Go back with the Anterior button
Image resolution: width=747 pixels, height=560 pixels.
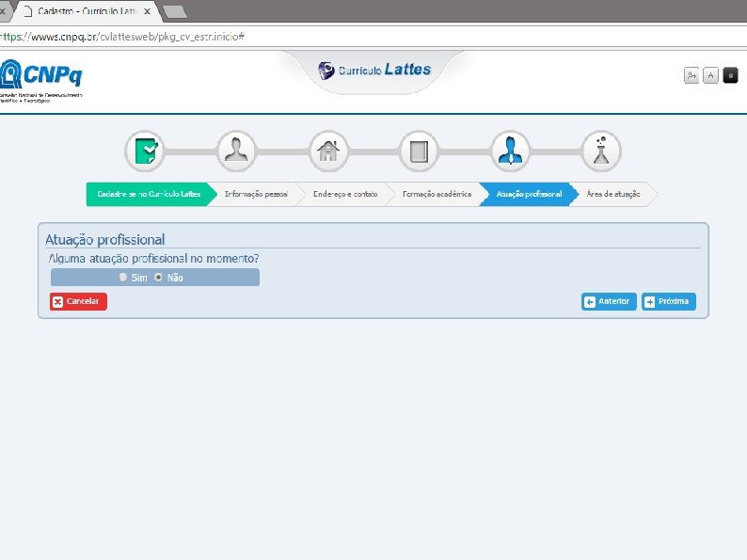point(609,301)
